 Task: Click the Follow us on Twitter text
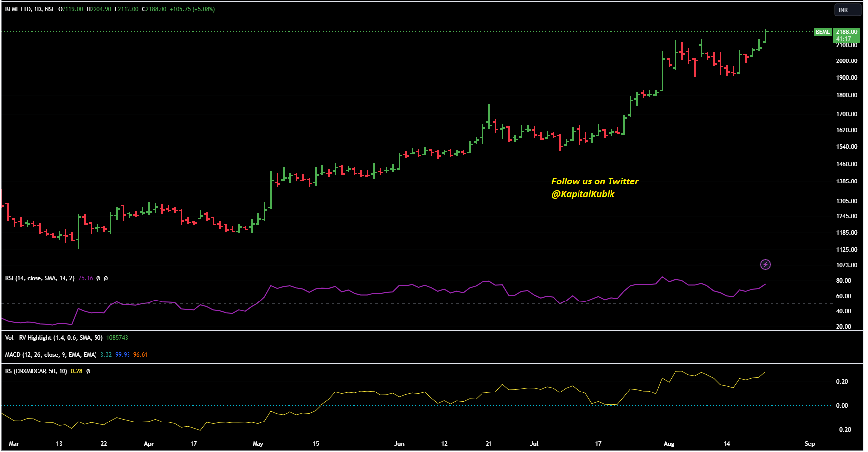pos(594,181)
